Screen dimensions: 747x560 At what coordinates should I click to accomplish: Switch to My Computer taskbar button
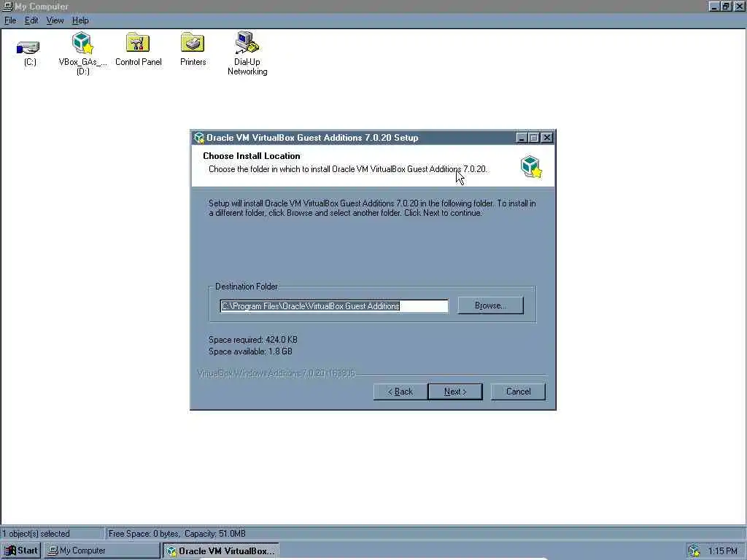[x=102, y=551]
